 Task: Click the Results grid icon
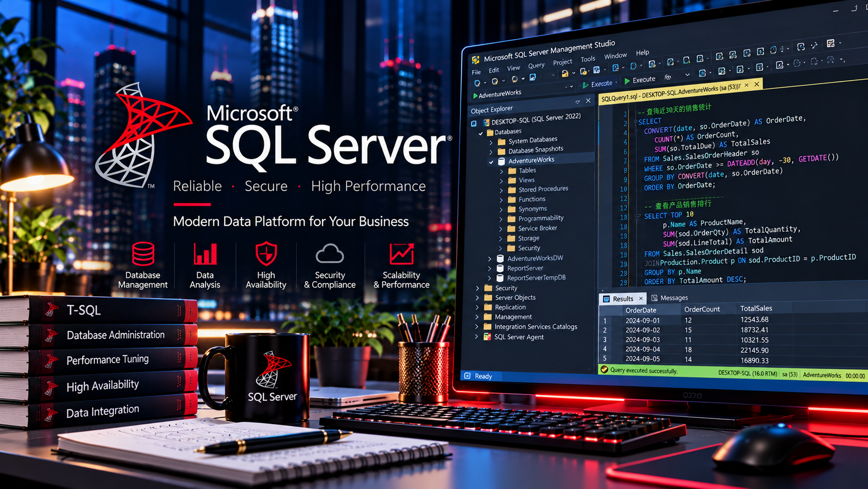(x=606, y=299)
